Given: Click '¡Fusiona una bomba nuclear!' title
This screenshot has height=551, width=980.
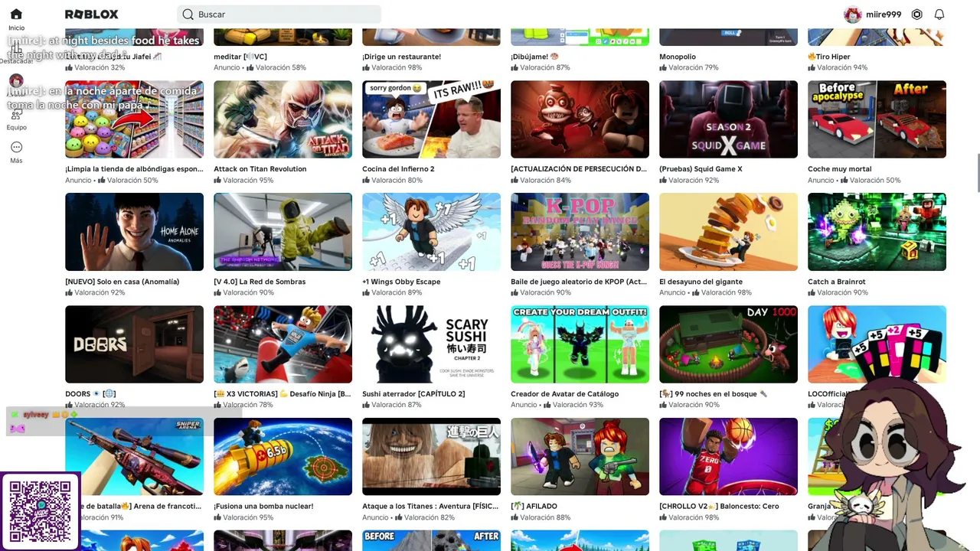Looking at the screenshot, I should pyautogui.click(x=263, y=507).
